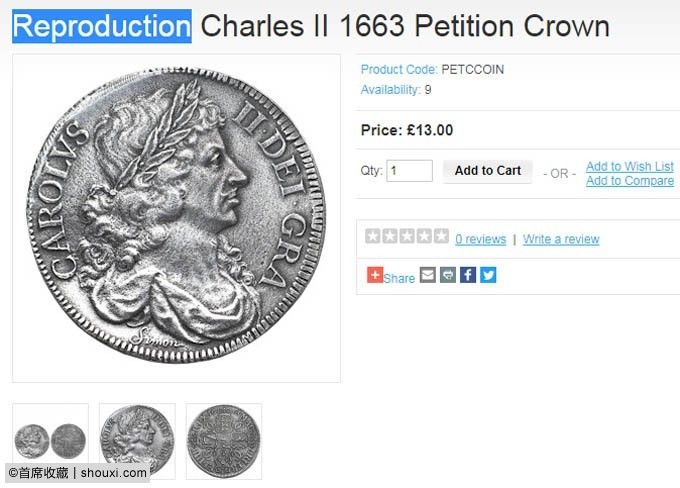Click the print icon in share row
Viewport: 680px width, 488px height.
coord(448,275)
